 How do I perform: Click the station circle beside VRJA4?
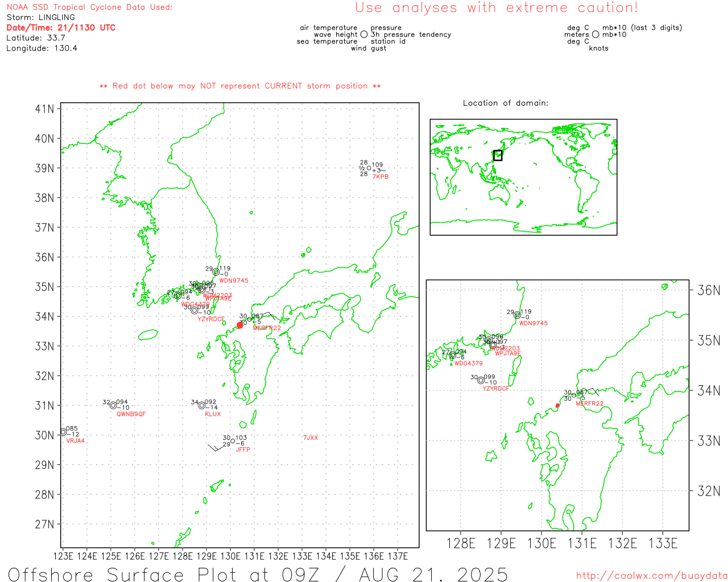coord(63,432)
